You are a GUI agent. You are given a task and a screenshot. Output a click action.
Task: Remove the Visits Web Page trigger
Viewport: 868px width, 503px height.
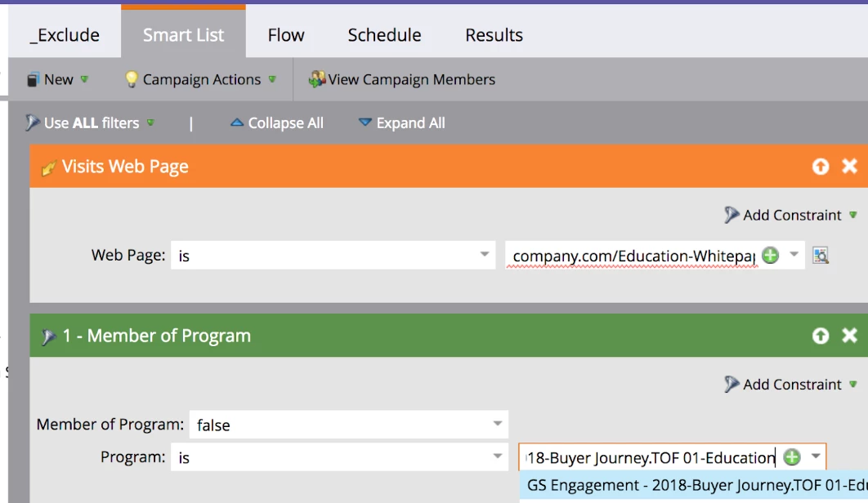pos(850,167)
